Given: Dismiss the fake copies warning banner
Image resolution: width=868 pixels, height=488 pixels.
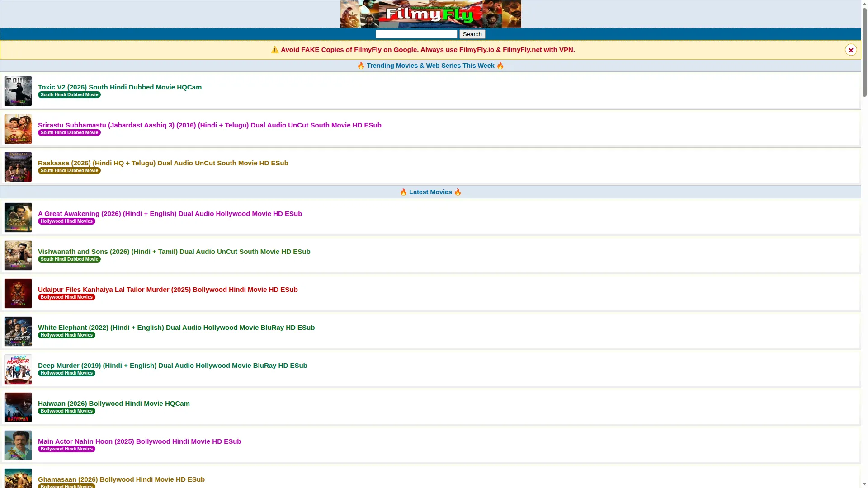Looking at the screenshot, I should pos(850,50).
